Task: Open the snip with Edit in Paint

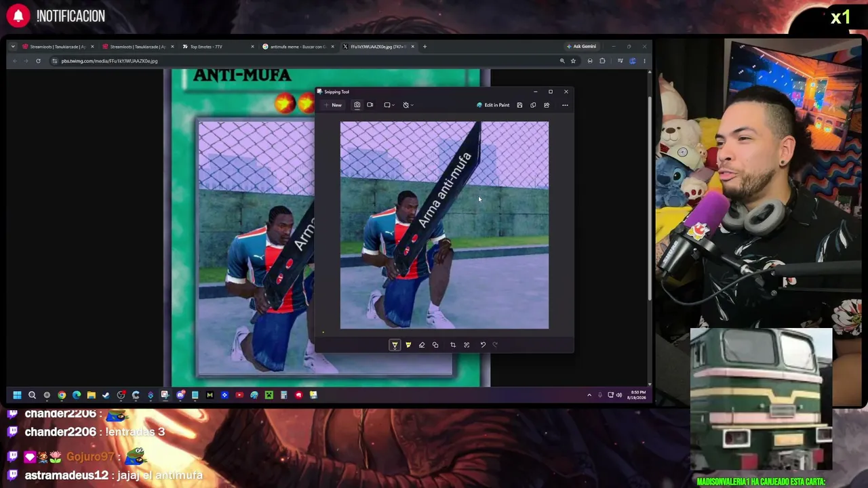Action: click(493, 105)
